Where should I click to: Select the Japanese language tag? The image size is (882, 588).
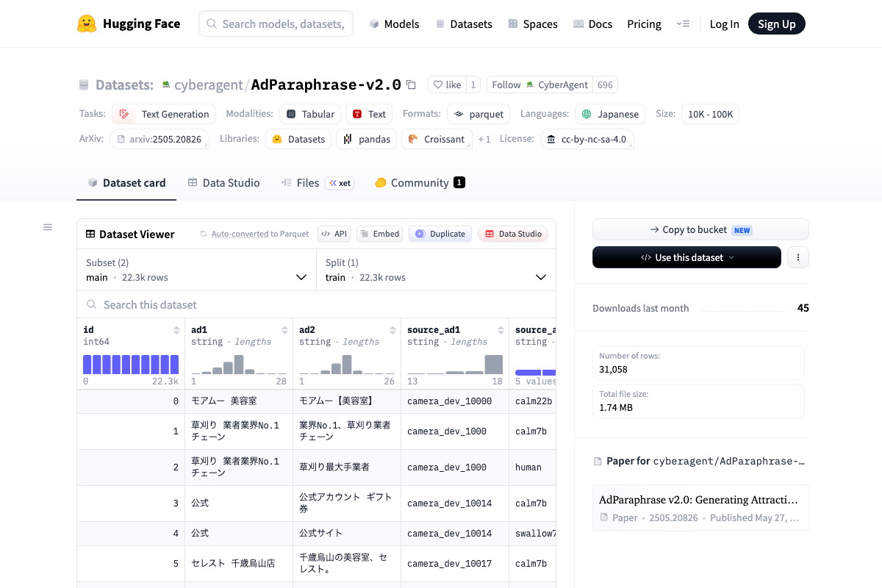click(x=610, y=114)
